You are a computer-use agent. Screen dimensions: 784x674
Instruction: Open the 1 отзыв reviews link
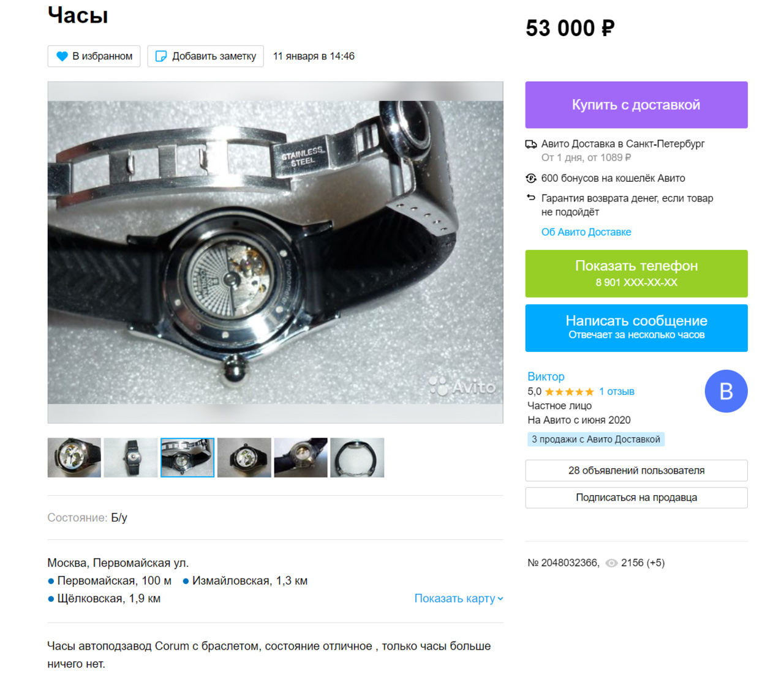[616, 392]
